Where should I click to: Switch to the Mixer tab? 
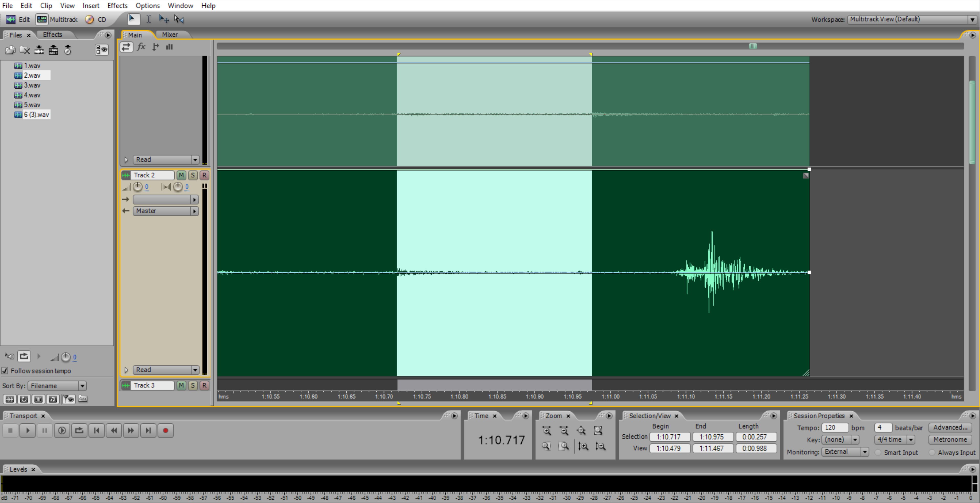pos(170,35)
